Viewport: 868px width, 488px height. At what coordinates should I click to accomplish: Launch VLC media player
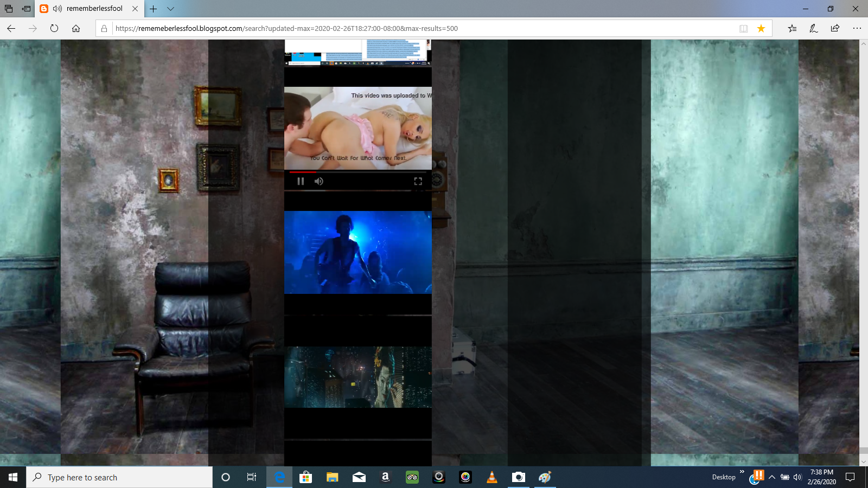coord(492,477)
